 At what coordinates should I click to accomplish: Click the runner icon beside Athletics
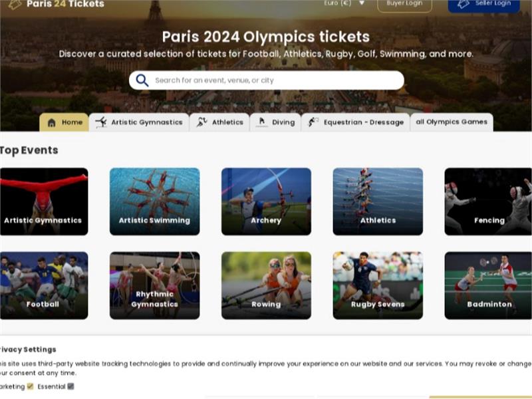[201, 122]
